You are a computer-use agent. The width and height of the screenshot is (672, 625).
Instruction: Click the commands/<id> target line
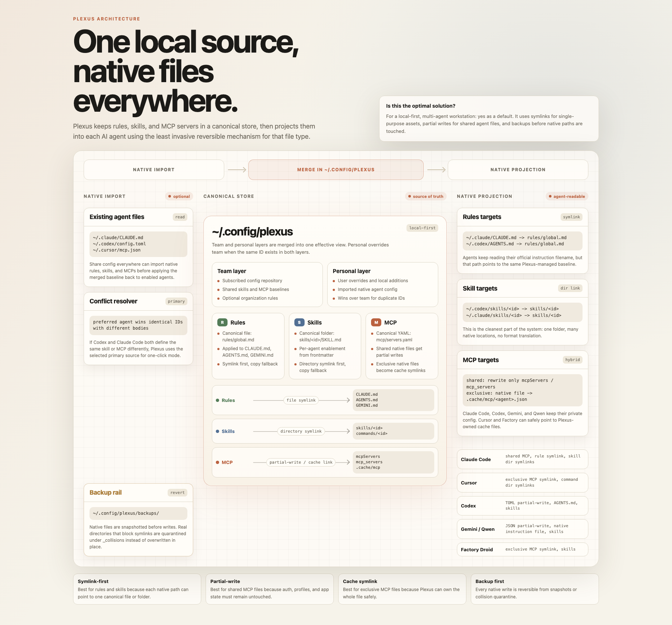click(x=371, y=434)
